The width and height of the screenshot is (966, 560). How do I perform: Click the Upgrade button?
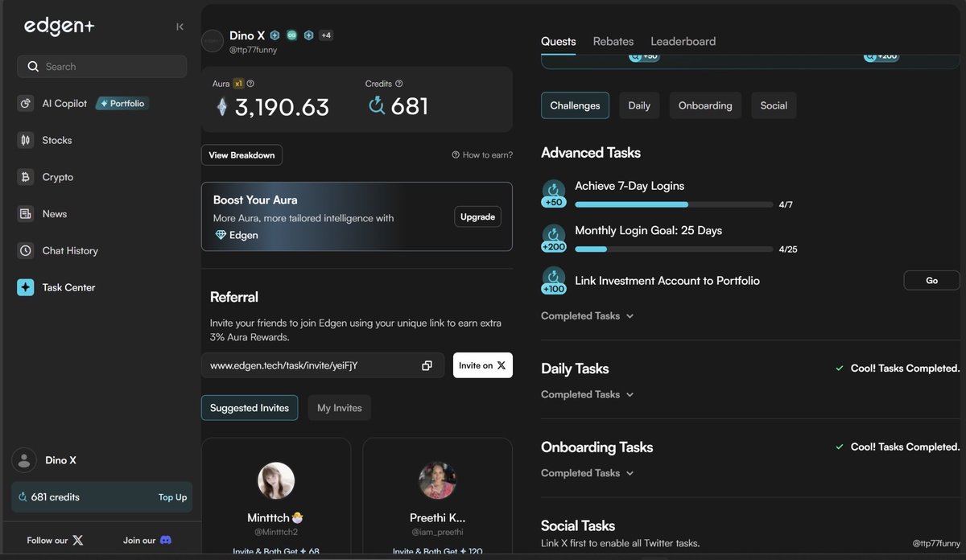point(477,217)
